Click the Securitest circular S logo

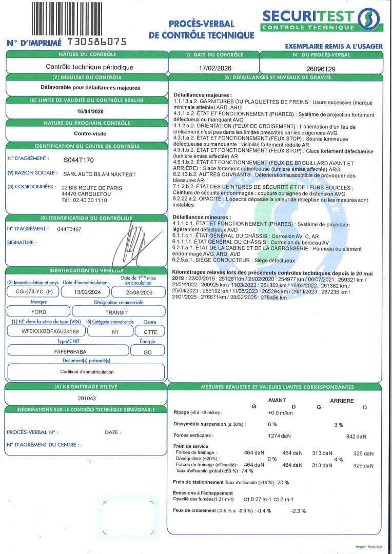point(370,20)
